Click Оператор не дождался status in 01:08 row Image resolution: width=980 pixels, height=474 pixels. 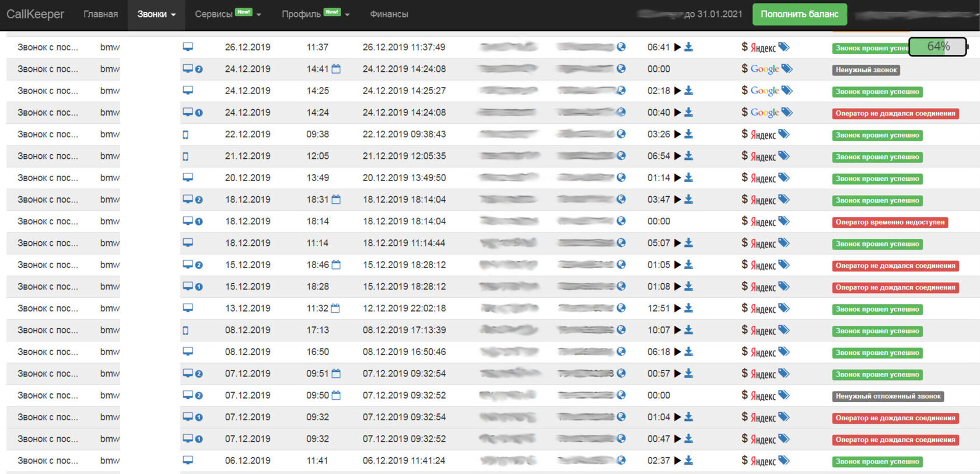click(895, 288)
